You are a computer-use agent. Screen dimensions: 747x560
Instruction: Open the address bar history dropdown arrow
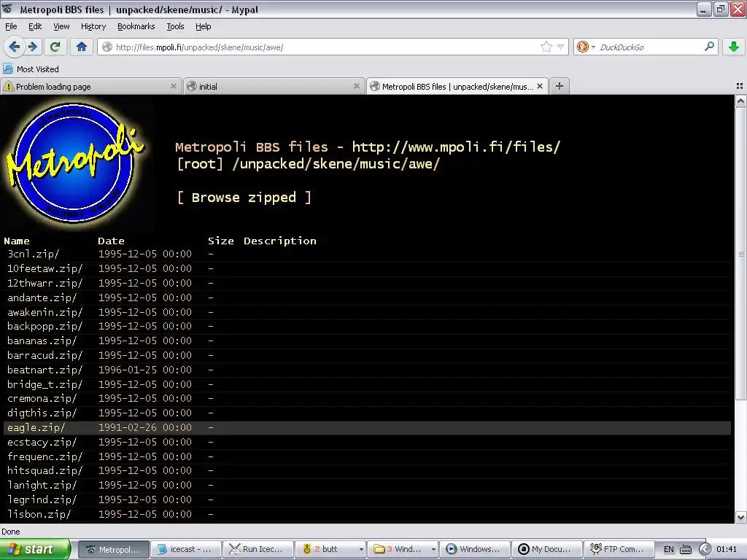coord(561,47)
